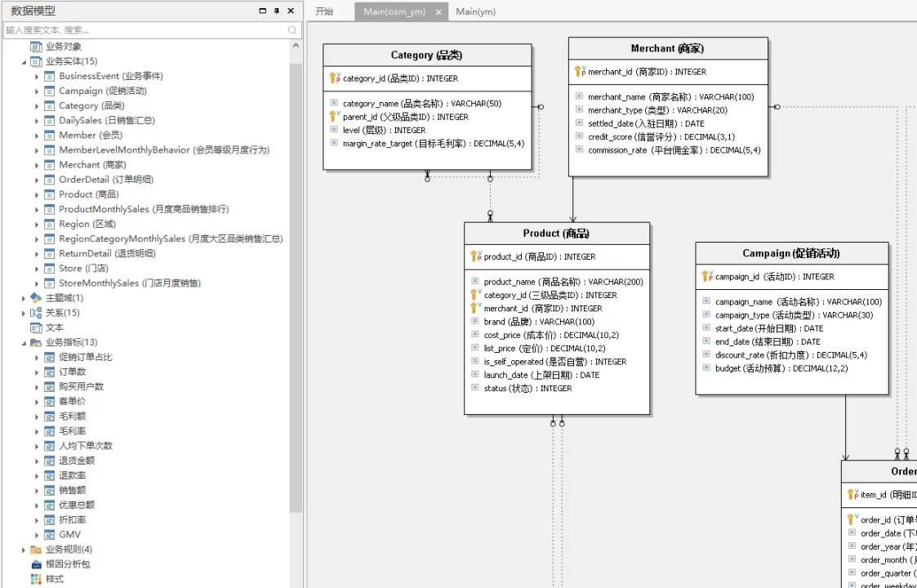Click the credit_score field in Merchant
The width and height of the screenshot is (917, 588).
tap(661, 136)
